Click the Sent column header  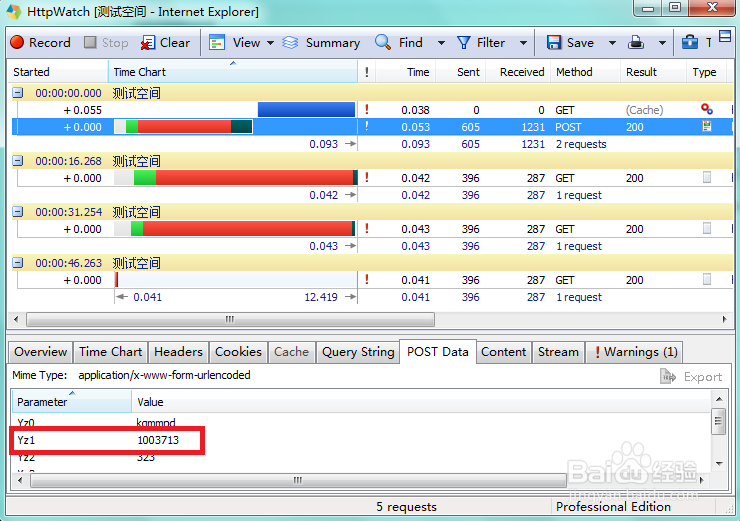[x=461, y=72]
